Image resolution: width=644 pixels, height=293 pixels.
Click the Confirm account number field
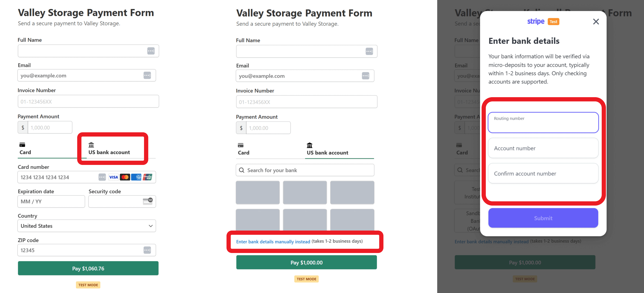tap(543, 173)
